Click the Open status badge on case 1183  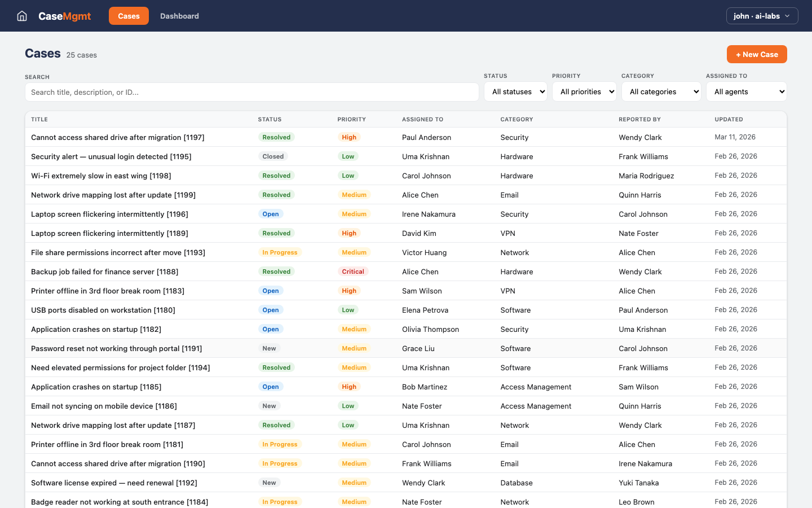pos(271,291)
